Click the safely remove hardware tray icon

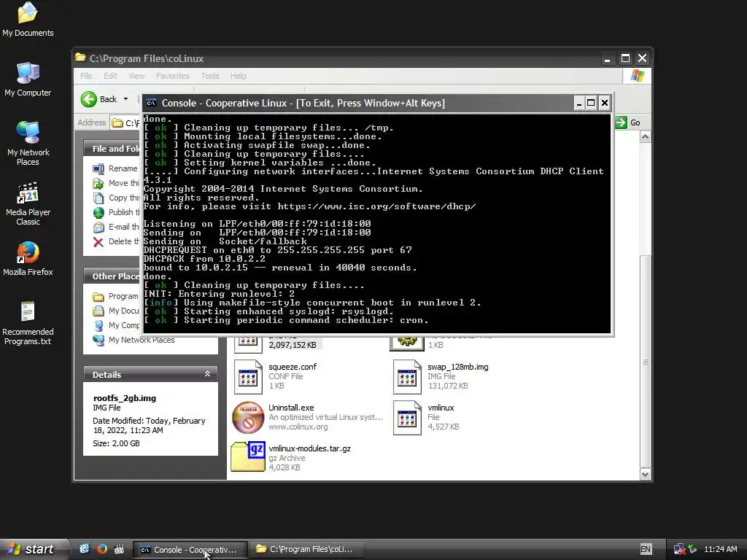(693, 549)
